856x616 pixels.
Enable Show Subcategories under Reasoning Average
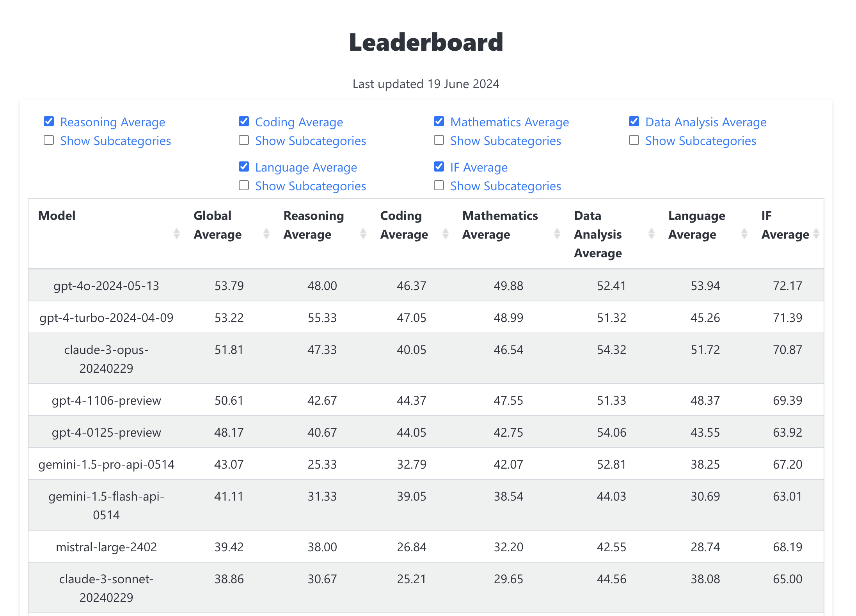pyautogui.click(x=49, y=140)
